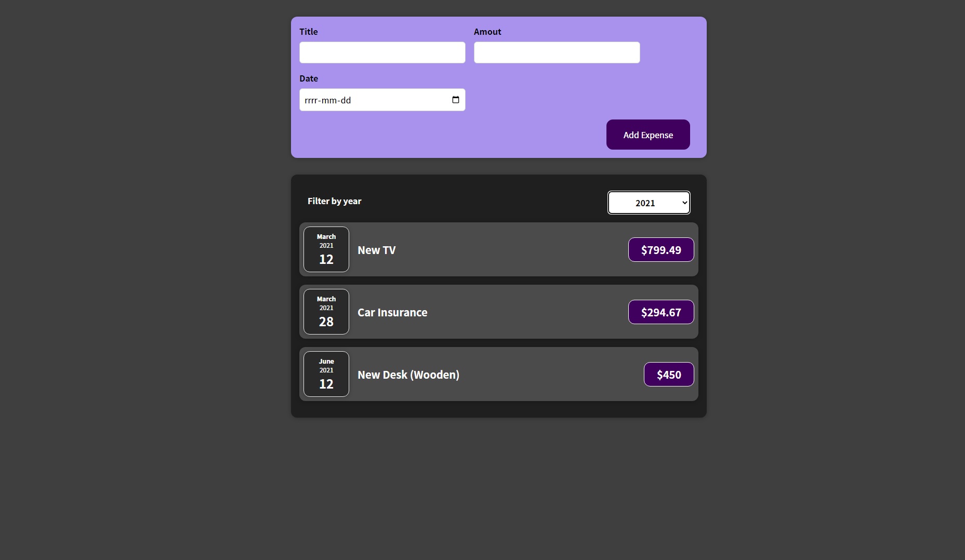Viewport: 965px width, 560px height.
Task: Click the Title field label
Action: click(308, 32)
